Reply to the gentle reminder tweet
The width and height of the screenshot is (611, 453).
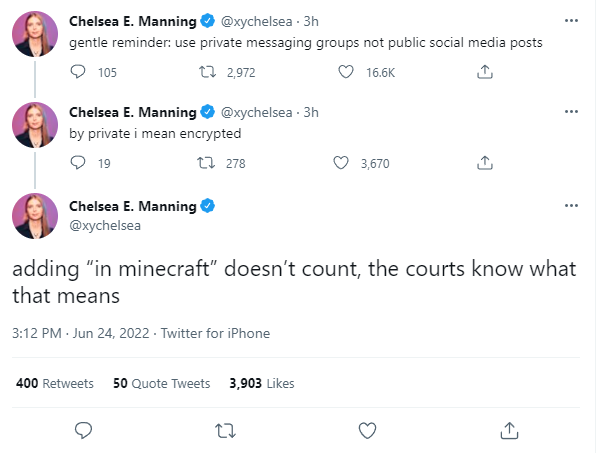[x=79, y=72]
